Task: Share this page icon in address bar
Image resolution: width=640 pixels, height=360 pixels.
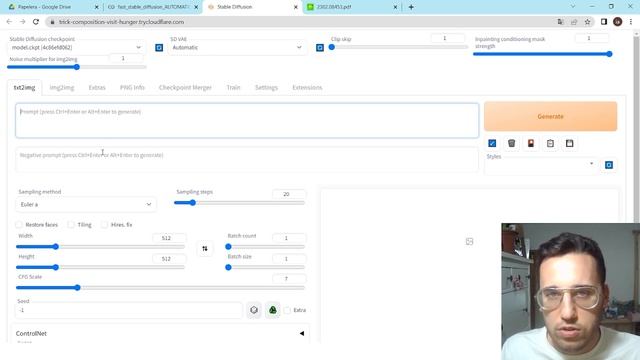Action: 574,22
